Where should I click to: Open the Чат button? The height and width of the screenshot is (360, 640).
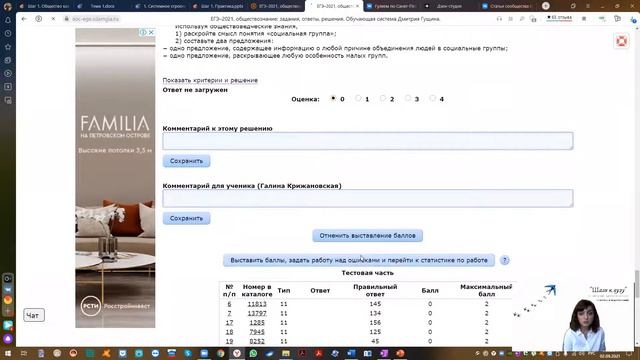point(34,315)
